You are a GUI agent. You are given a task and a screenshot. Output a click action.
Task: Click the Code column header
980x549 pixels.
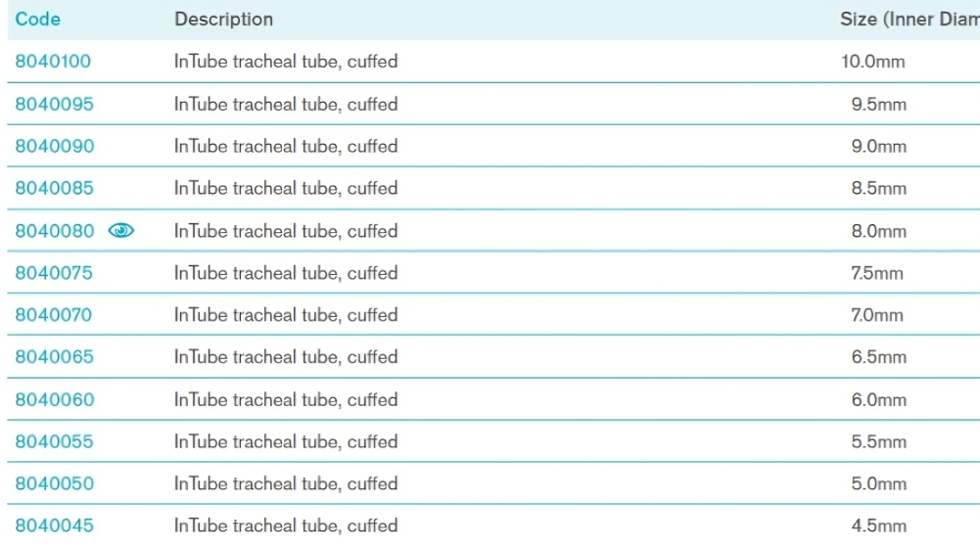click(x=37, y=19)
